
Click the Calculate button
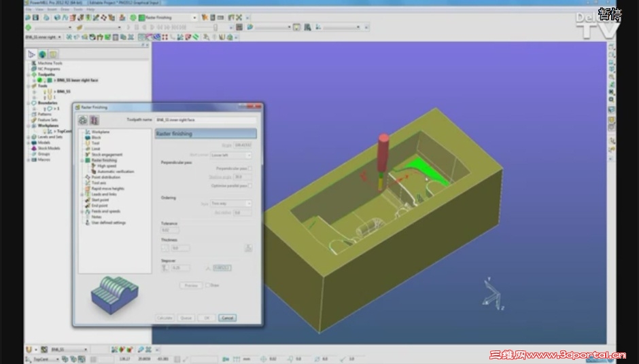(x=165, y=318)
